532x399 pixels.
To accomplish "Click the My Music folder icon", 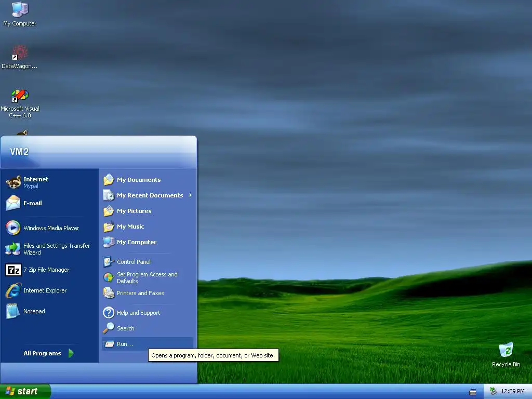I will (109, 227).
